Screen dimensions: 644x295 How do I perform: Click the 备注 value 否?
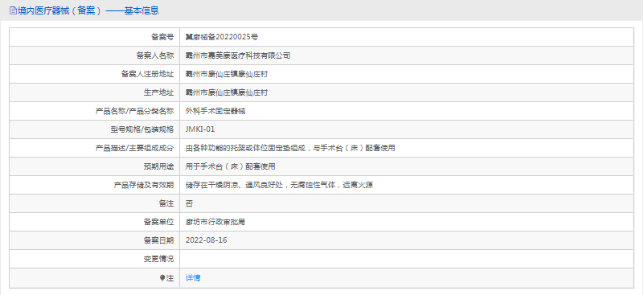point(189,203)
